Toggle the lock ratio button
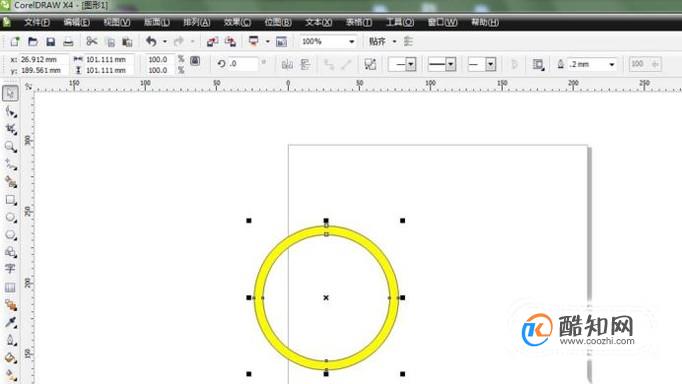 [x=195, y=61]
